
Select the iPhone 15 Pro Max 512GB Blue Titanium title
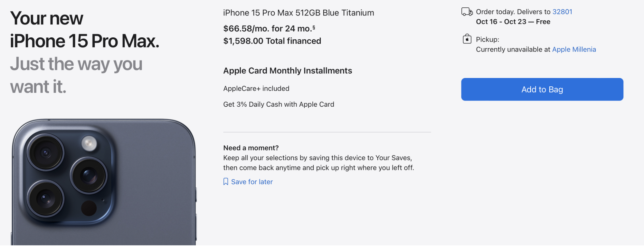(298, 13)
